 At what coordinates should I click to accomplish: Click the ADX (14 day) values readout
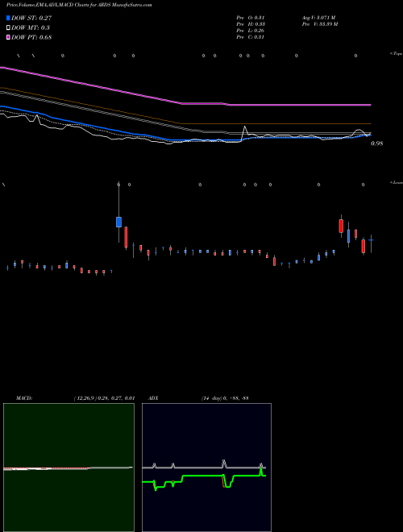coord(225,398)
